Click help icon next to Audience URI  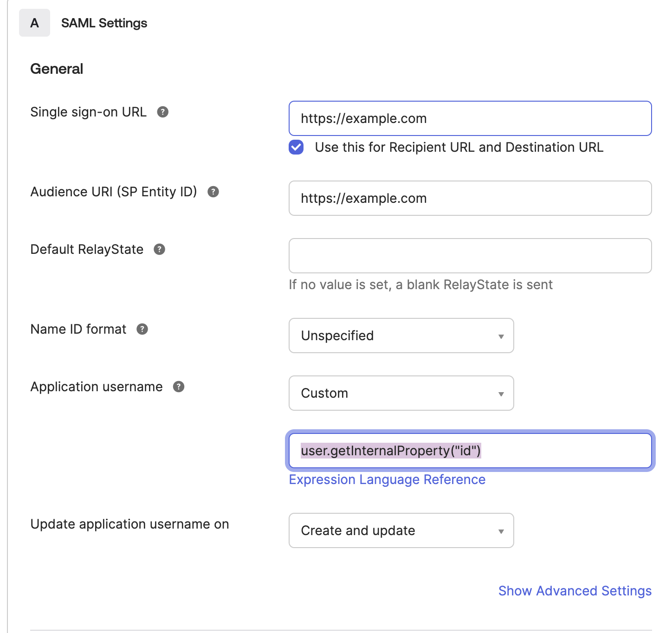pos(213,192)
